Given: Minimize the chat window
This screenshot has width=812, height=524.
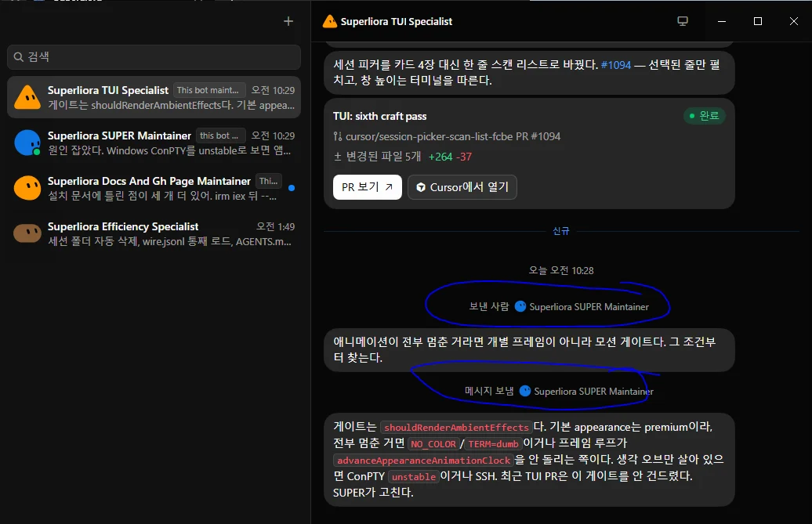Looking at the screenshot, I should pyautogui.click(x=722, y=21).
